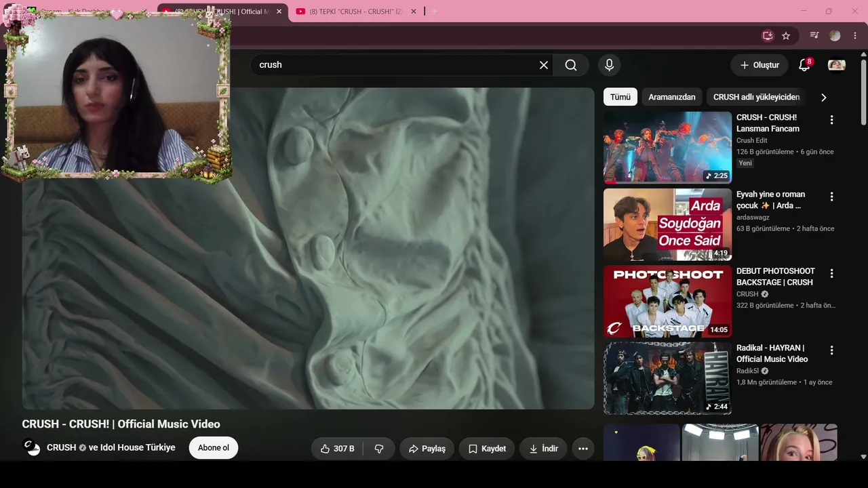Click the Oluştur create button
This screenshot has height=488, width=868.
(759, 65)
